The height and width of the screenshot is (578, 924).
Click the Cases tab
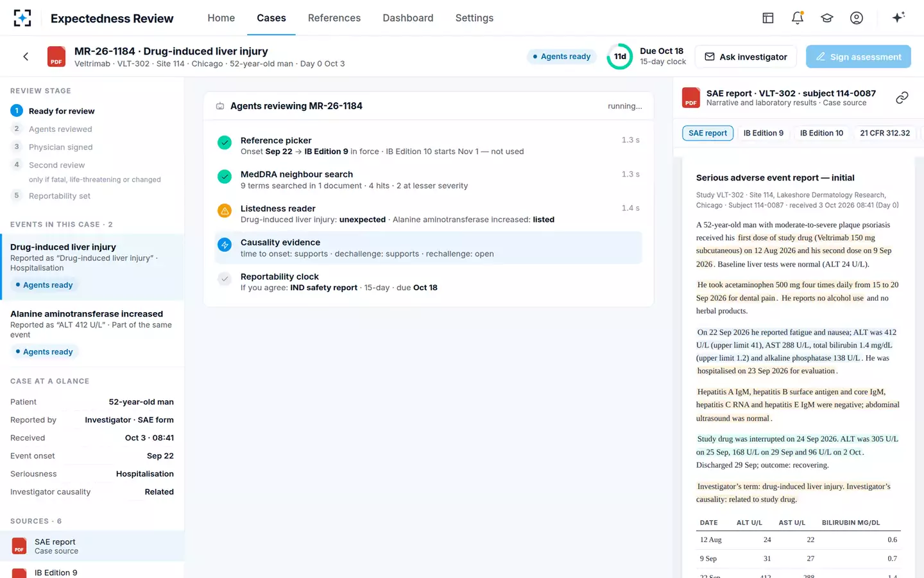coord(271,18)
